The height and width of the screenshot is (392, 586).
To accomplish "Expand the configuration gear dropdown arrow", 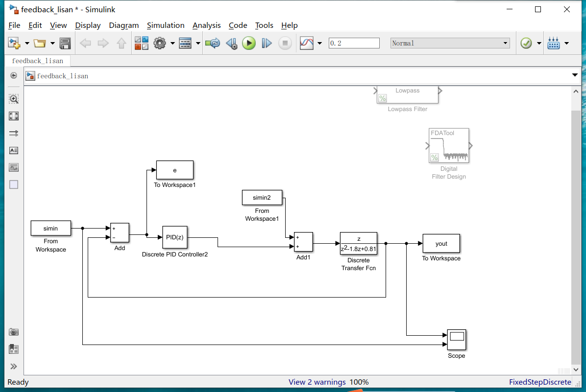I will 172,43.
